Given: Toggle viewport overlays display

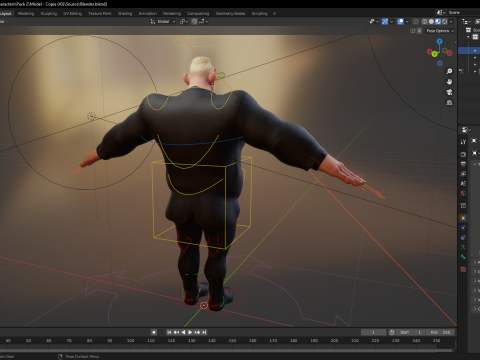Looking at the screenshot, I should (x=401, y=21).
